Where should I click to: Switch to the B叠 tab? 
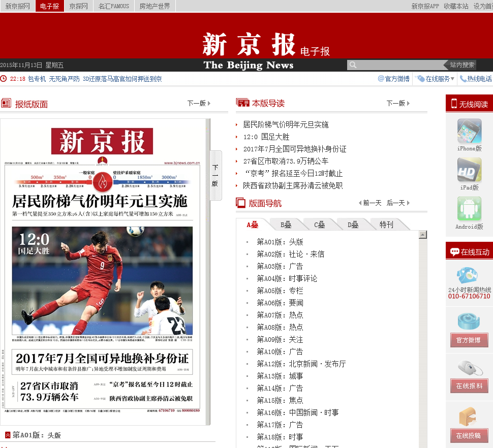tap(286, 225)
